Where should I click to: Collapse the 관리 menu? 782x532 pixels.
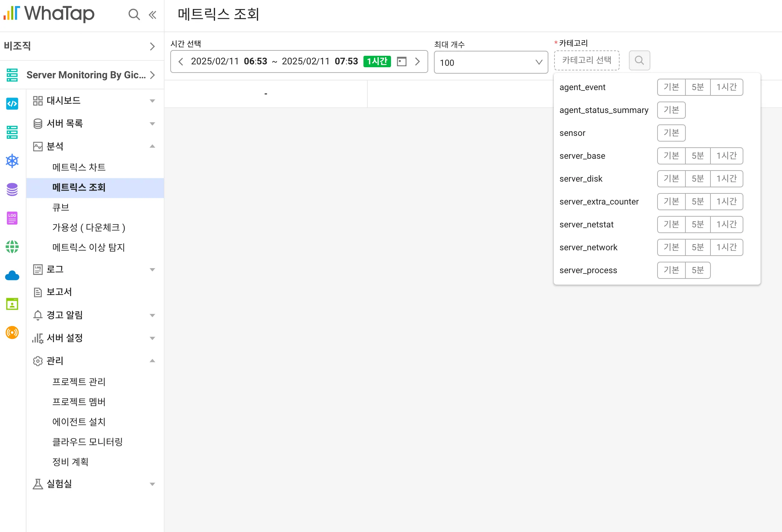click(x=95, y=361)
